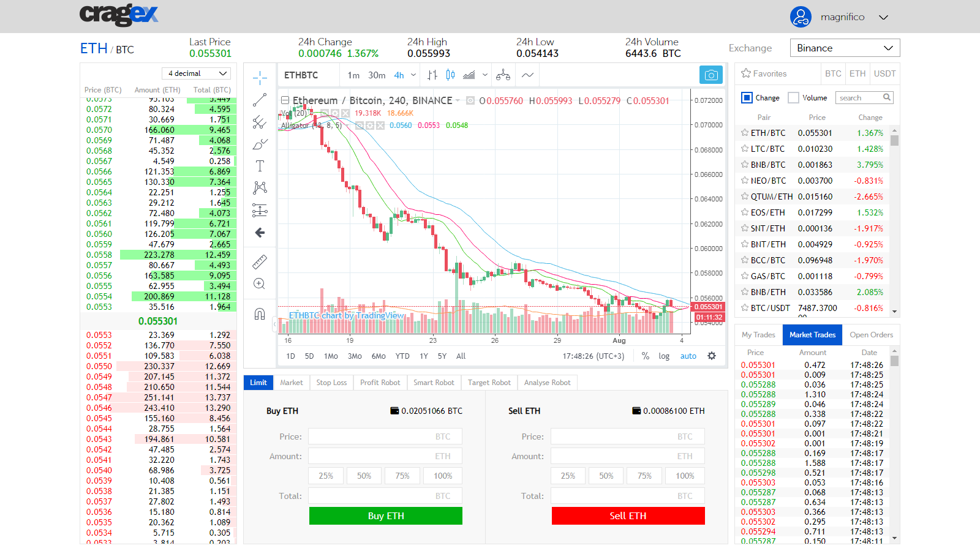Filter pairs by the USDT tab
The image size is (980, 551).
pyautogui.click(x=884, y=73)
